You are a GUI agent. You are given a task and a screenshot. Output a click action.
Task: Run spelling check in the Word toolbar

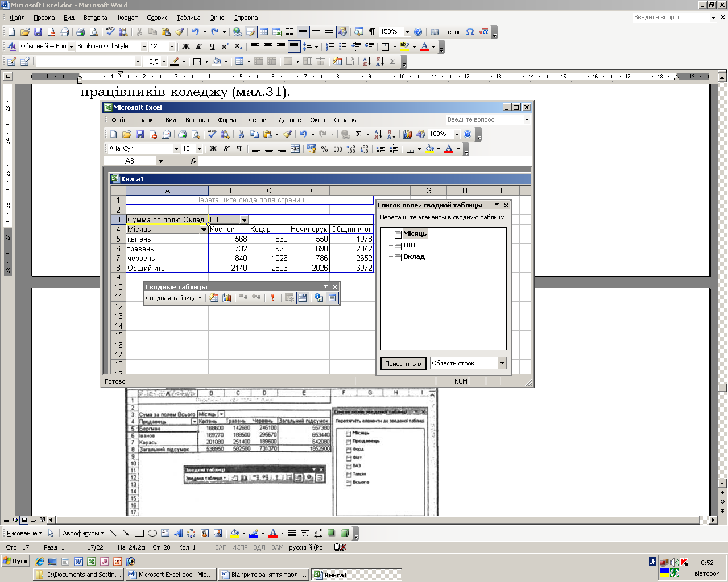[x=110, y=32]
